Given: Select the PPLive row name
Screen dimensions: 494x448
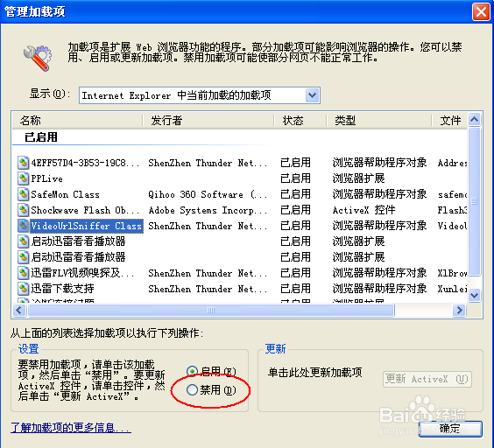Looking at the screenshot, I should click(46, 178).
